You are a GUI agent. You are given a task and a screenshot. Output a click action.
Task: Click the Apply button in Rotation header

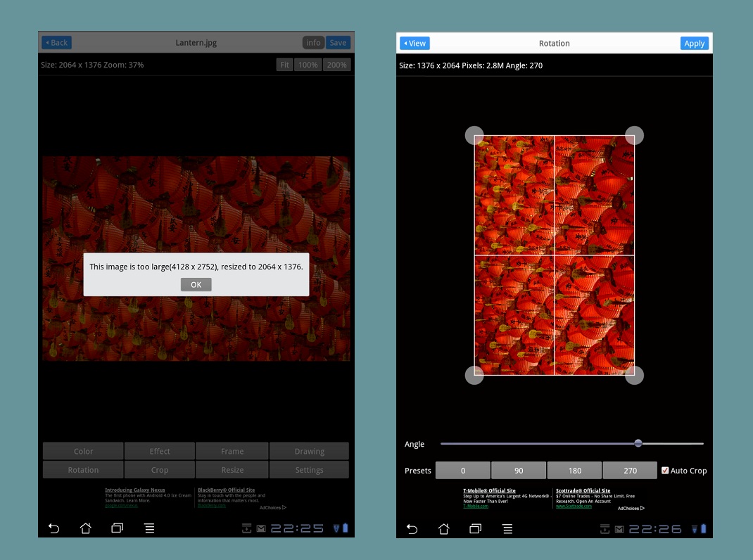pos(694,44)
